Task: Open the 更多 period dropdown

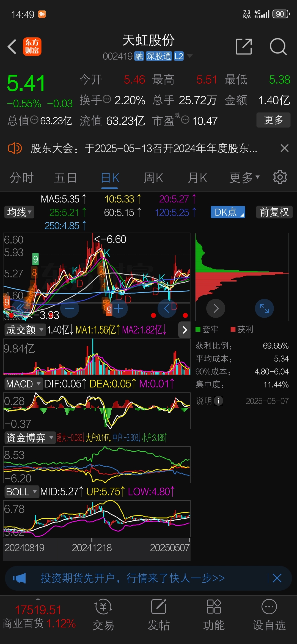Action: click(x=244, y=178)
